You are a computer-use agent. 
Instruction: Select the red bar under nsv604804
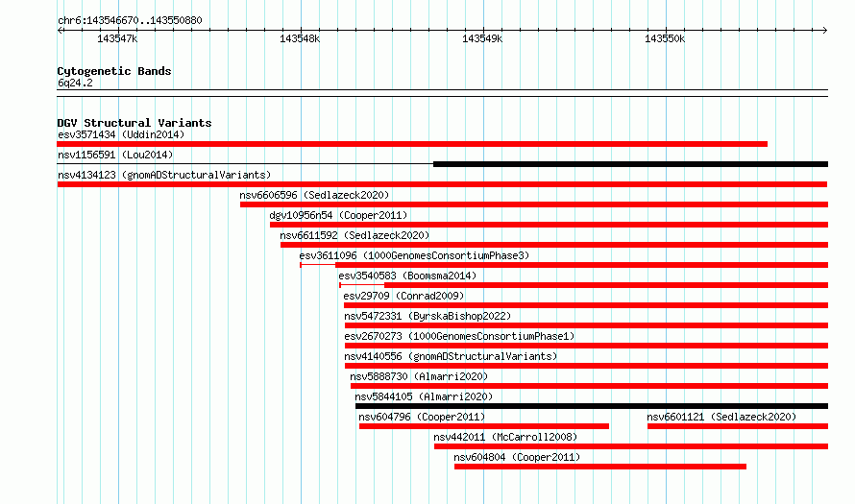coord(600,467)
